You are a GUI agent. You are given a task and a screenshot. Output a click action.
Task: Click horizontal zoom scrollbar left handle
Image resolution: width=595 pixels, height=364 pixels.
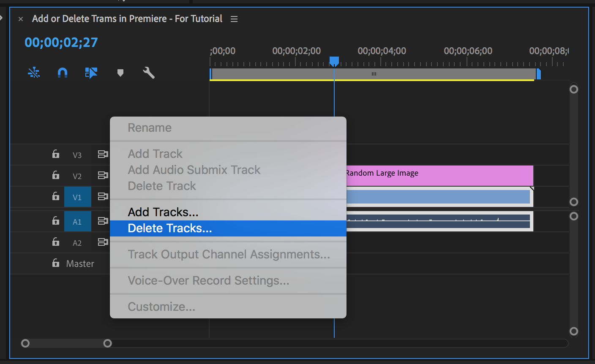(x=25, y=343)
